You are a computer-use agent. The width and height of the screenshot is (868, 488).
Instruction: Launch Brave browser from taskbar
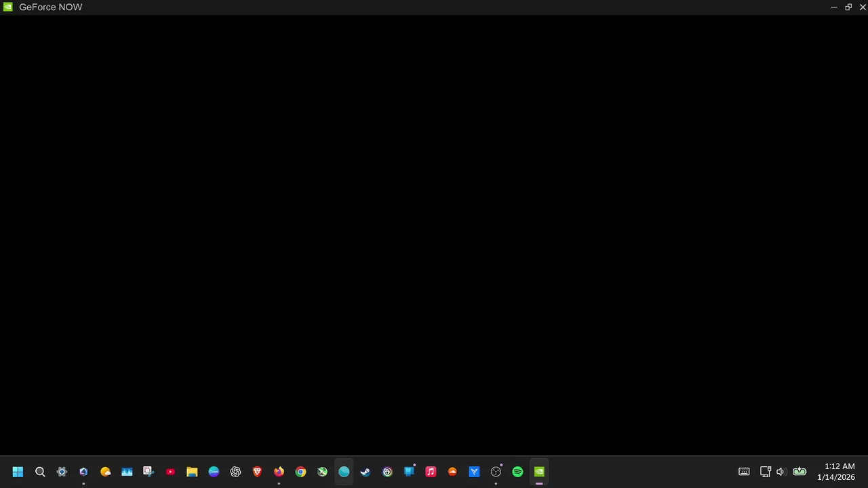257,472
